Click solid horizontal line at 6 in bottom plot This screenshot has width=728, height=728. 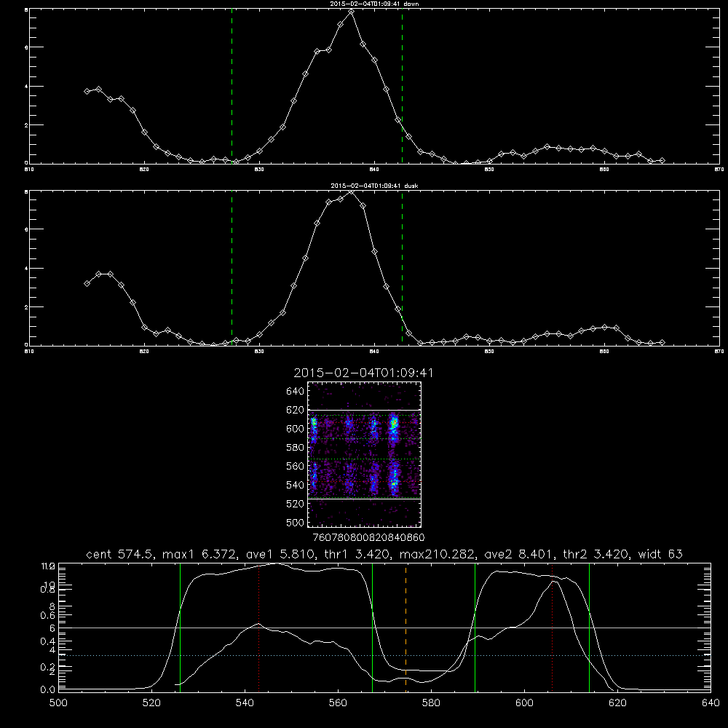(x=384, y=628)
